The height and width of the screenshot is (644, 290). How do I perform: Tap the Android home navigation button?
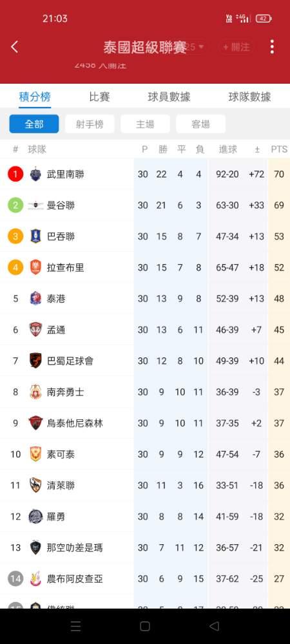point(144,627)
